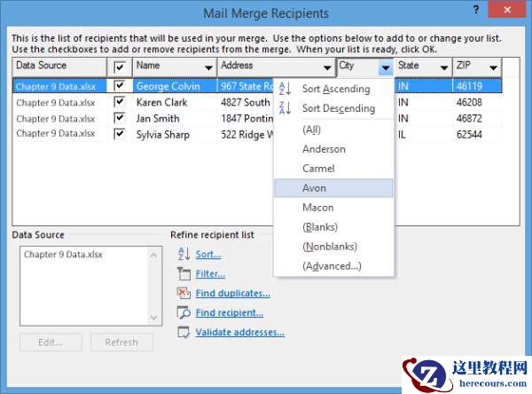Collapse the City column dropdown arrow
The height and width of the screenshot is (394, 532).
point(386,67)
